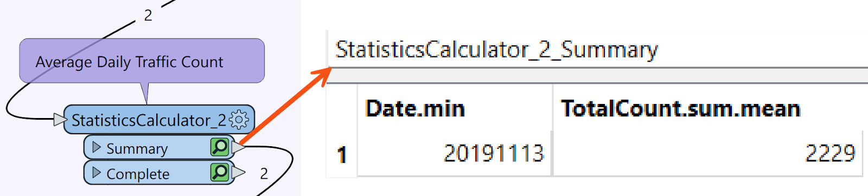This screenshot has height=196, width=868.
Task: Click the StatisticsCalculator_2_Summary table title
Action: (496, 49)
